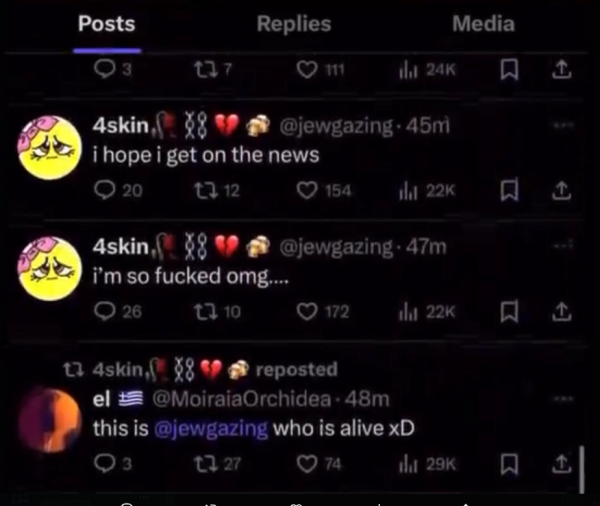Viewport: 600px width, 506px height.
Task: Select the Posts tab
Action: [x=107, y=24]
